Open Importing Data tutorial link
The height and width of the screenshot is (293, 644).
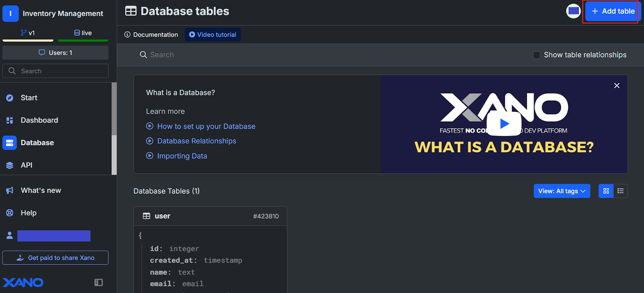[182, 156]
